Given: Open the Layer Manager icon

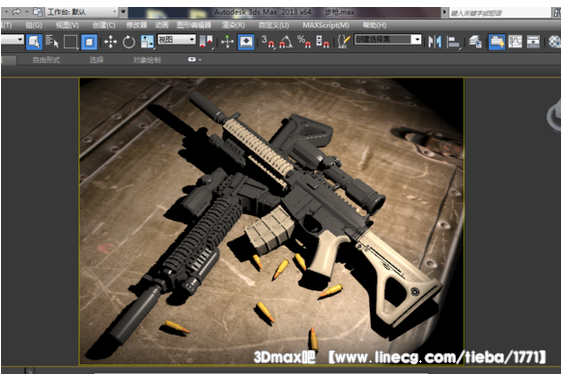Looking at the screenshot, I should tap(475, 42).
